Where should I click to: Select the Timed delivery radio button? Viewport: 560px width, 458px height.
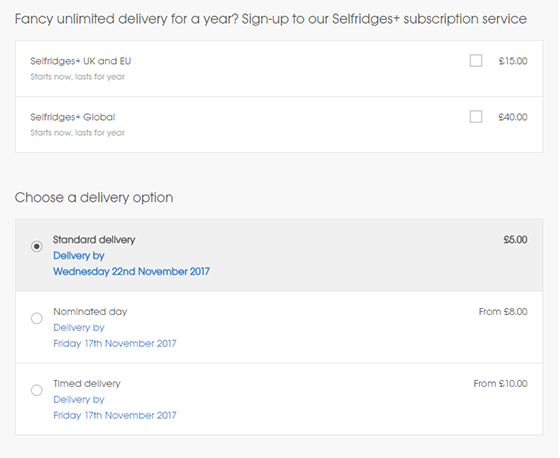tap(36, 390)
